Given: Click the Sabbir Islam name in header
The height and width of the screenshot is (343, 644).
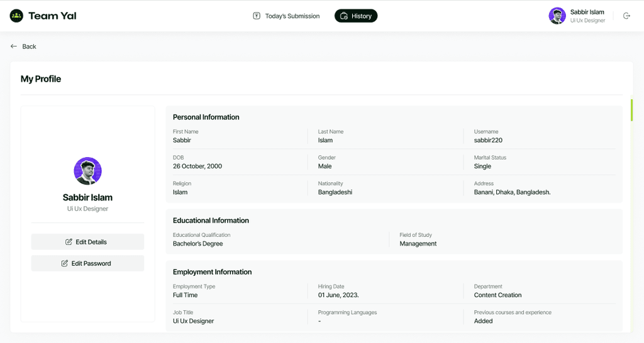Looking at the screenshot, I should tap(587, 12).
